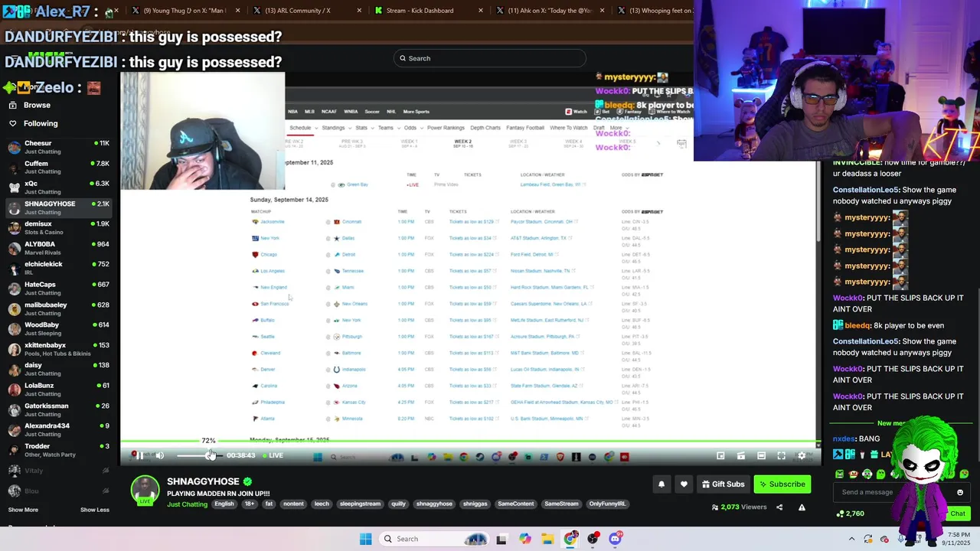Mute the stream volume speaker icon
Screen dimensions: 980x551
click(x=159, y=455)
